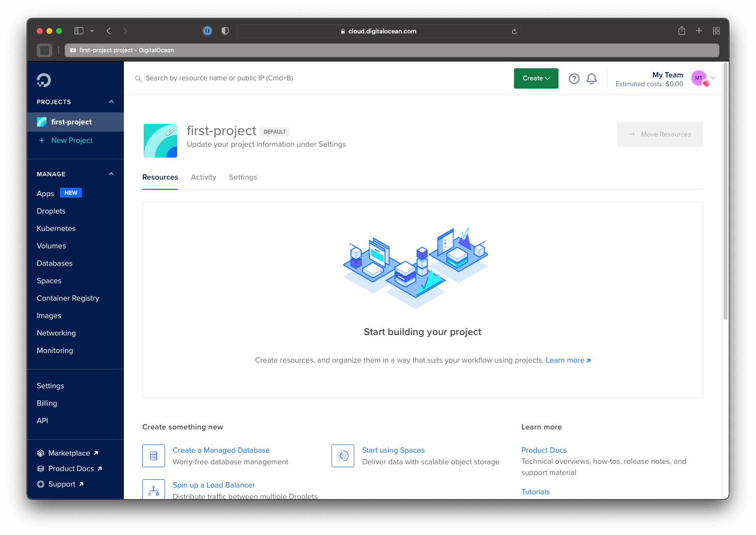Click Create a Managed Database link
Image resolution: width=756 pixels, height=535 pixels.
pyautogui.click(x=221, y=450)
